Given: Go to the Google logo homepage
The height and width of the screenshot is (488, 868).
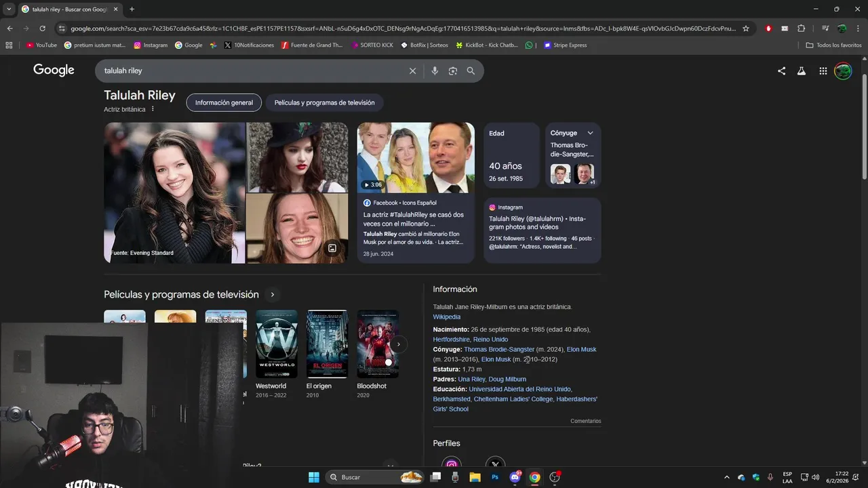Looking at the screenshot, I should (54, 70).
